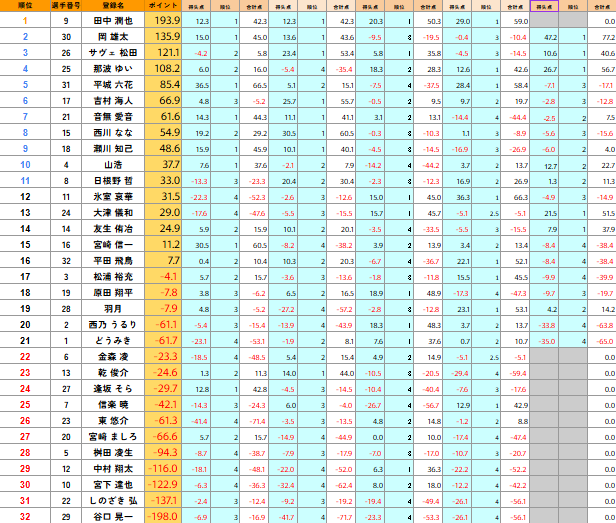Click the -4.1 points cell

163,277
